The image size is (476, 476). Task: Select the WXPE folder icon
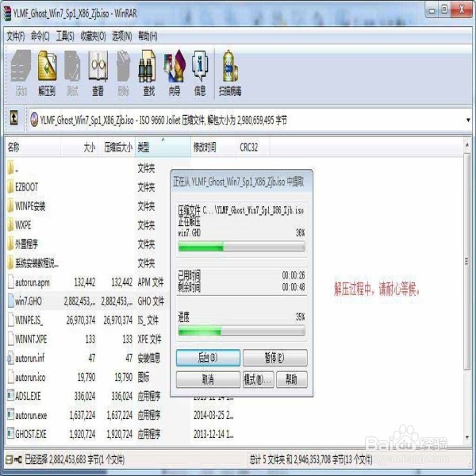[x=10, y=225]
